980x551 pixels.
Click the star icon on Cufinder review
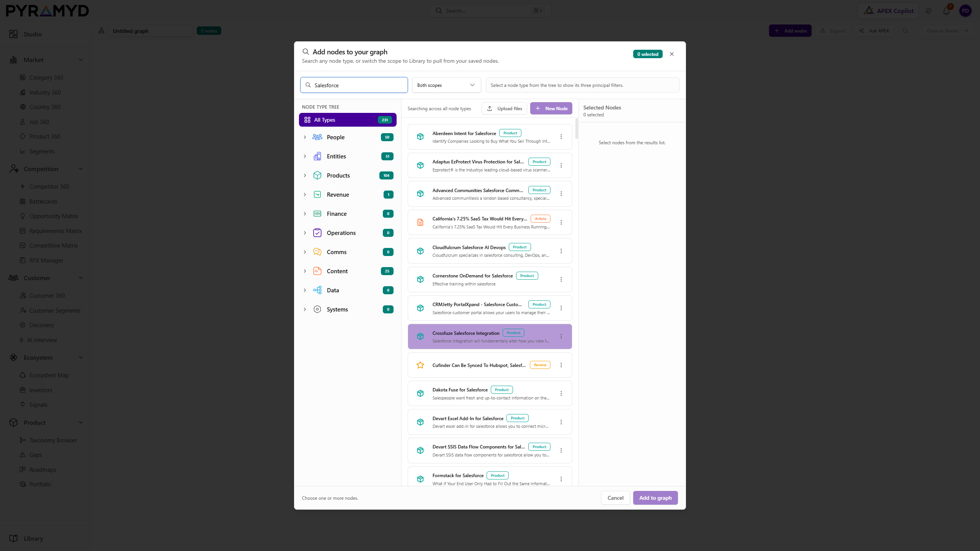point(420,365)
